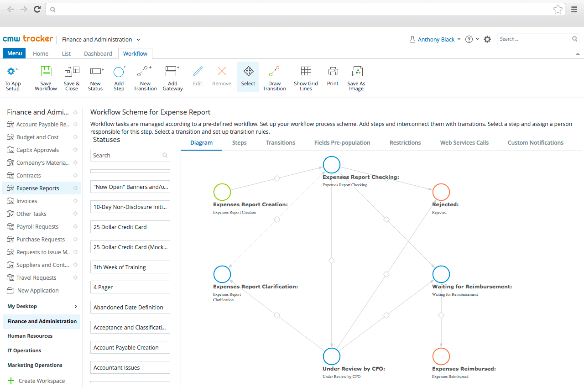Screen dimensions: 584x392
Task: Open the browser hamburger menu
Action: pos(574,9)
